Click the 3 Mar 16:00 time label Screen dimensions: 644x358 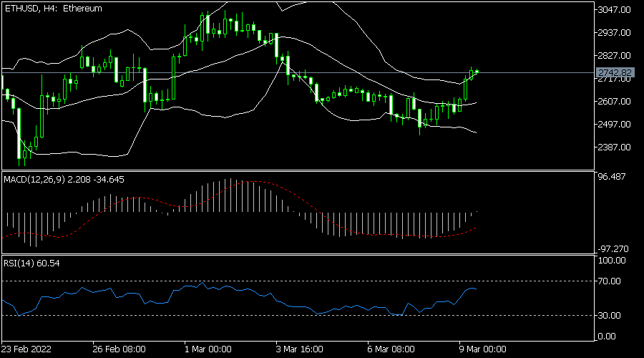coord(299,349)
